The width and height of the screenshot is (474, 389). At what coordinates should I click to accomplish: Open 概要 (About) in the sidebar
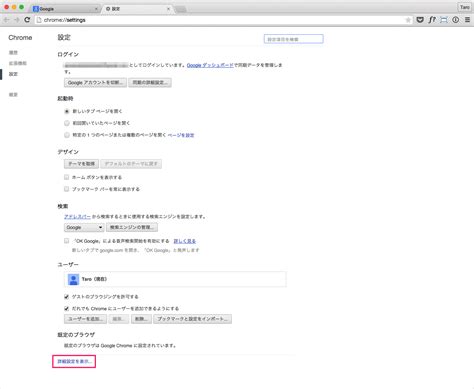tap(13, 95)
